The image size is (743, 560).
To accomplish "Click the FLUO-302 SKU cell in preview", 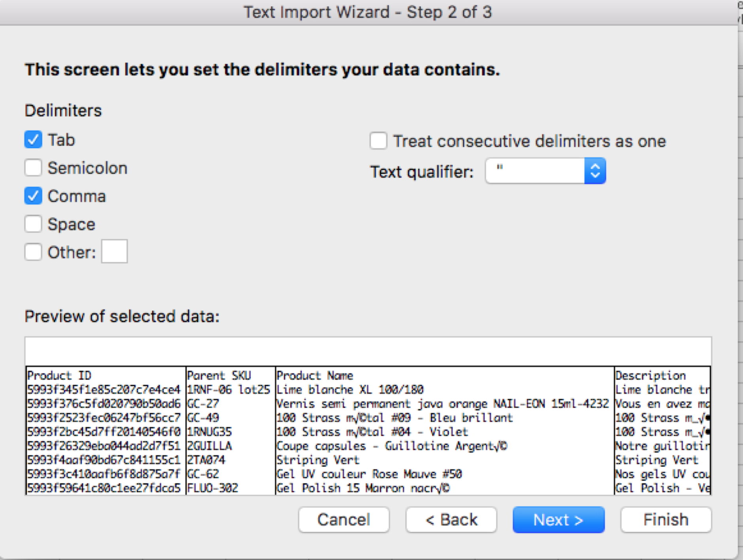I will (x=213, y=488).
